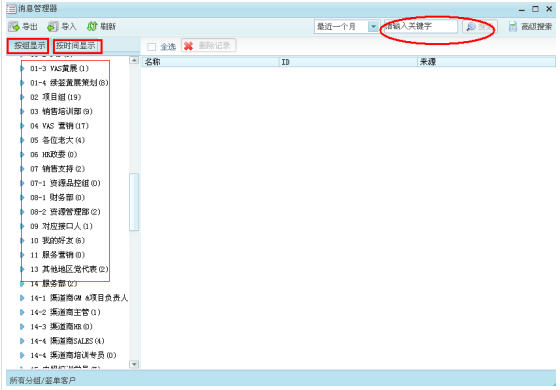The height and width of the screenshot is (390, 560).
Task: Click the 消息管理器 title bar icon
Action: click(11, 9)
